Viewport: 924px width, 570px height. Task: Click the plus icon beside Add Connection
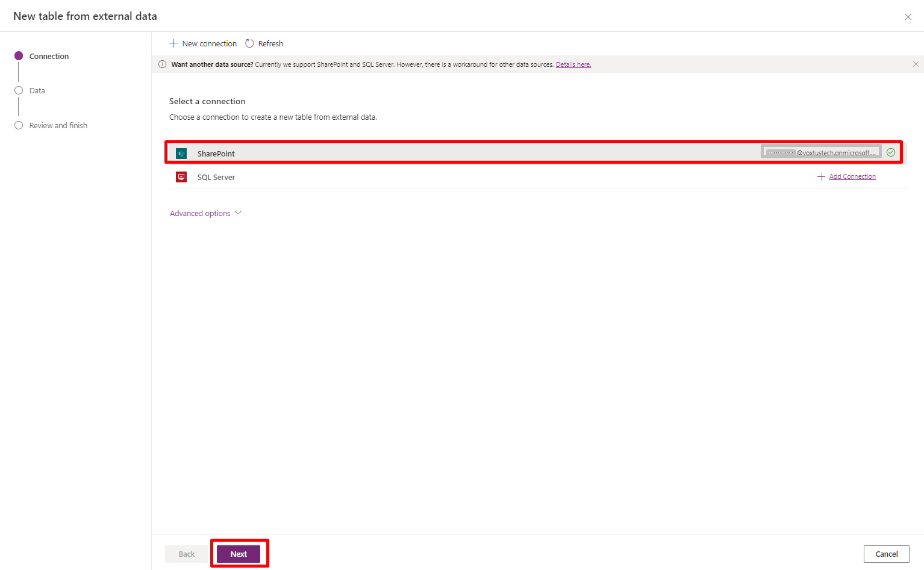pyautogui.click(x=821, y=176)
